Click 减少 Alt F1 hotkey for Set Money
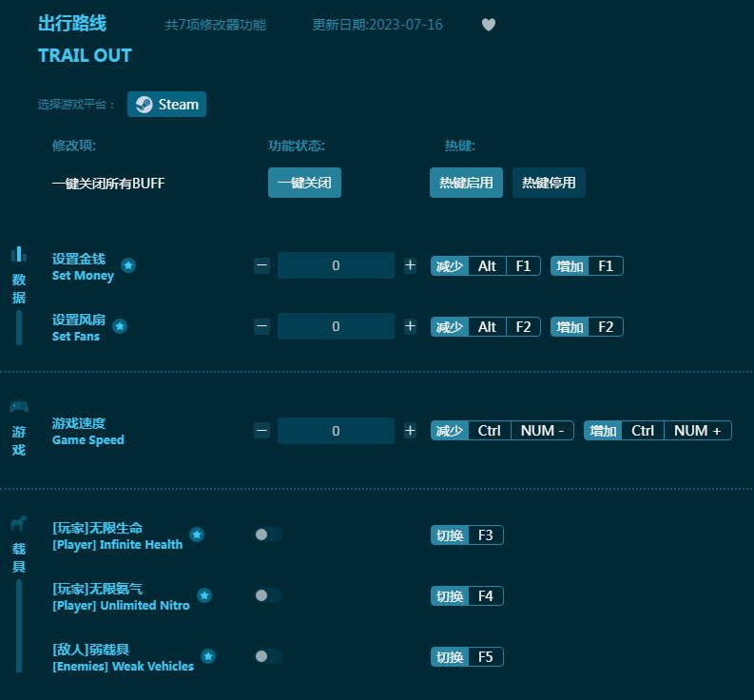Viewport: 754px width, 700px height. pyautogui.click(x=486, y=266)
